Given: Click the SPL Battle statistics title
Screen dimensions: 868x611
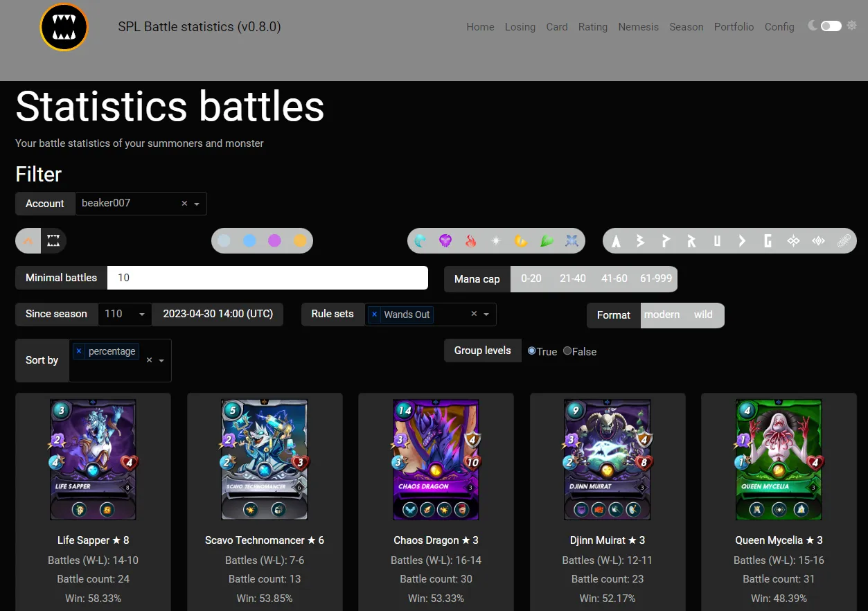Looking at the screenshot, I should 200,27.
